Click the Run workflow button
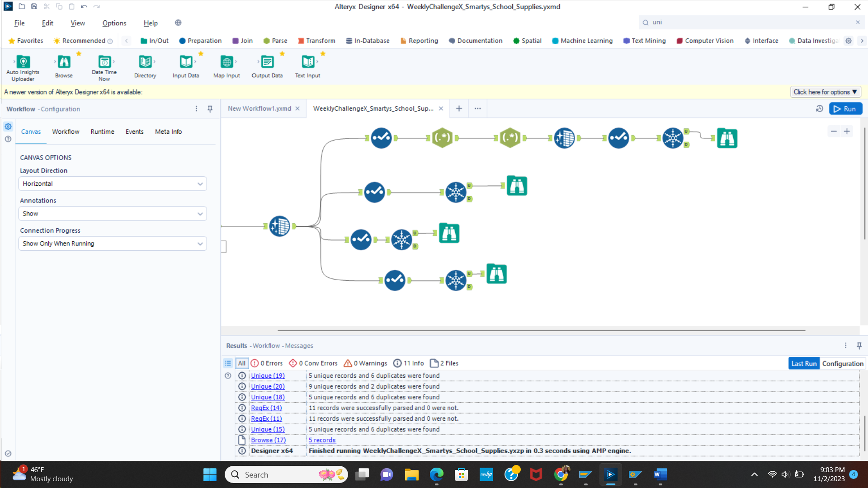This screenshot has height=488, width=868. [x=845, y=109]
